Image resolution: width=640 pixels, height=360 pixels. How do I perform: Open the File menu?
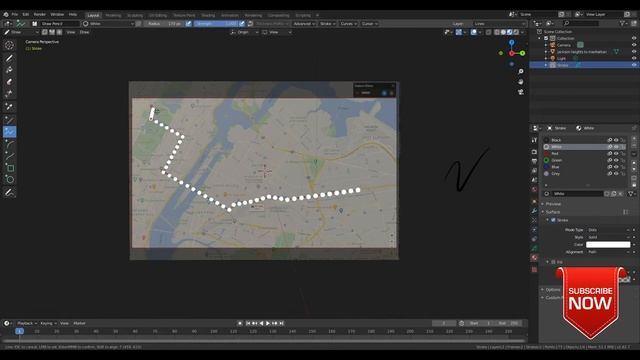15,14
